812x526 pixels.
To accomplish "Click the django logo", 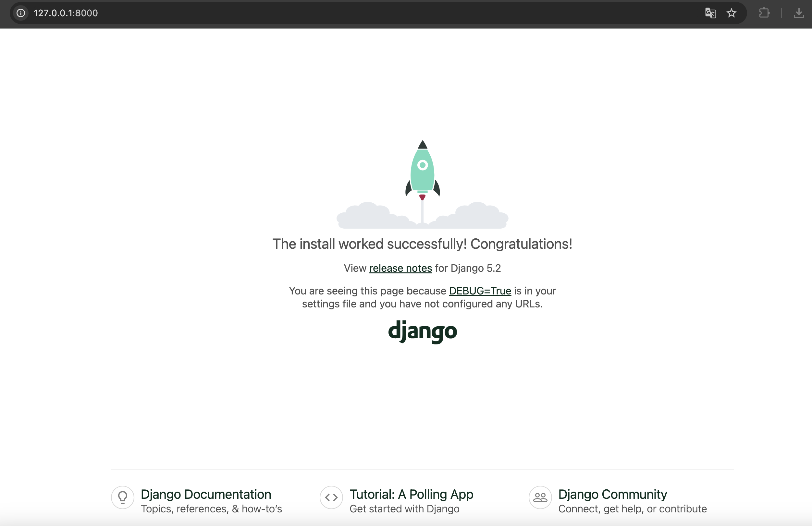I will [x=422, y=331].
